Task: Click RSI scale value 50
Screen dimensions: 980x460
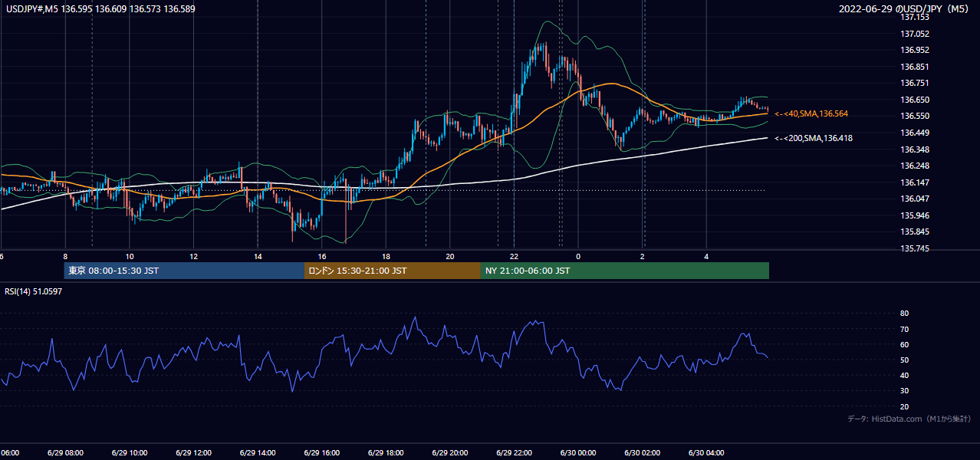Action: coord(905,360)
